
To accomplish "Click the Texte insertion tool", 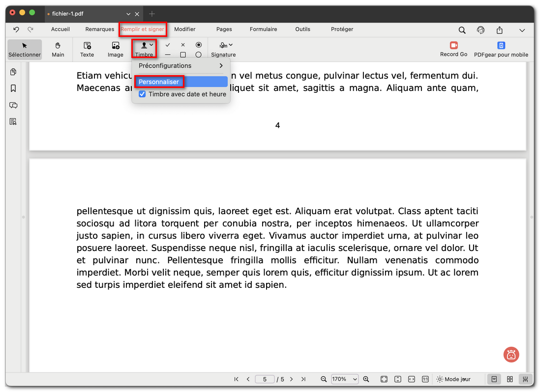I will coord(87,49).
